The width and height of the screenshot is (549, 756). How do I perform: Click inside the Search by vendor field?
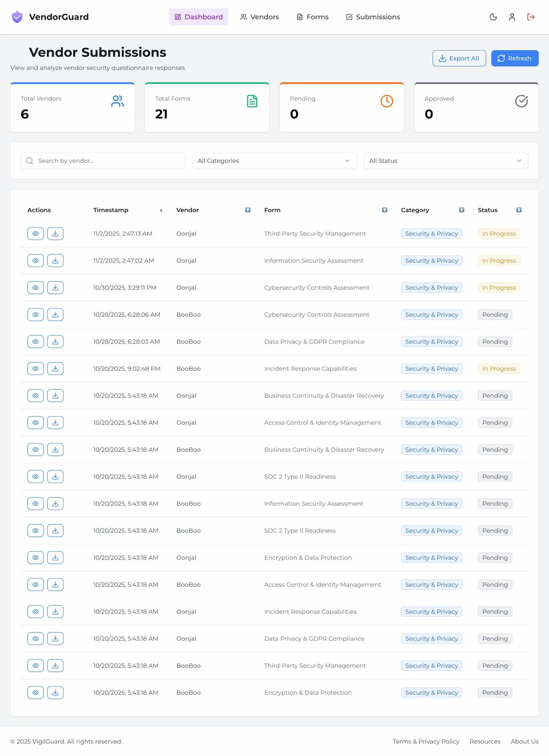[x=103, y=161]
